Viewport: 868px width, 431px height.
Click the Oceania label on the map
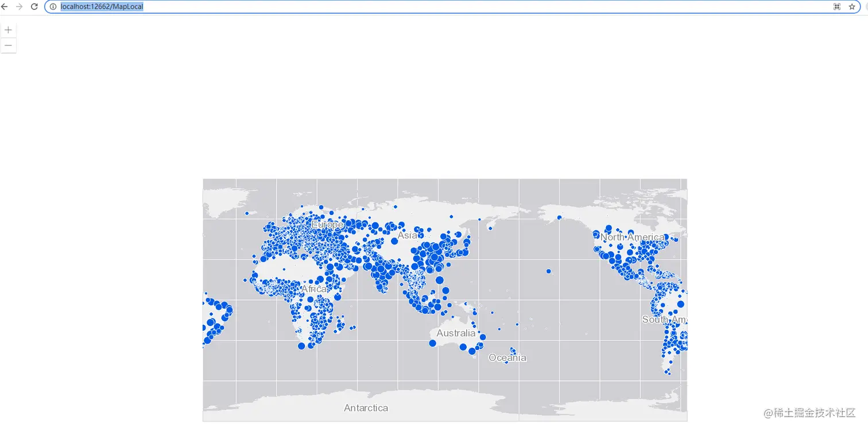(507, 358)
